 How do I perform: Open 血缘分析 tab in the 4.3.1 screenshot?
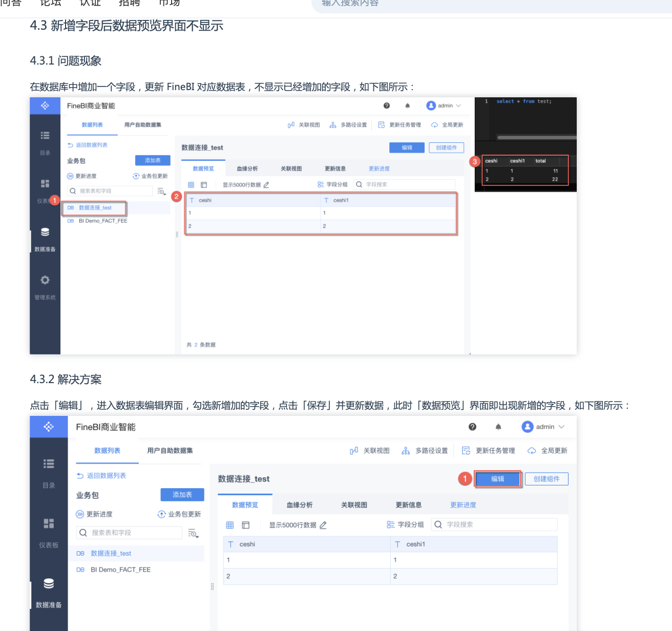pyautogui.click(x=247, y=169)
